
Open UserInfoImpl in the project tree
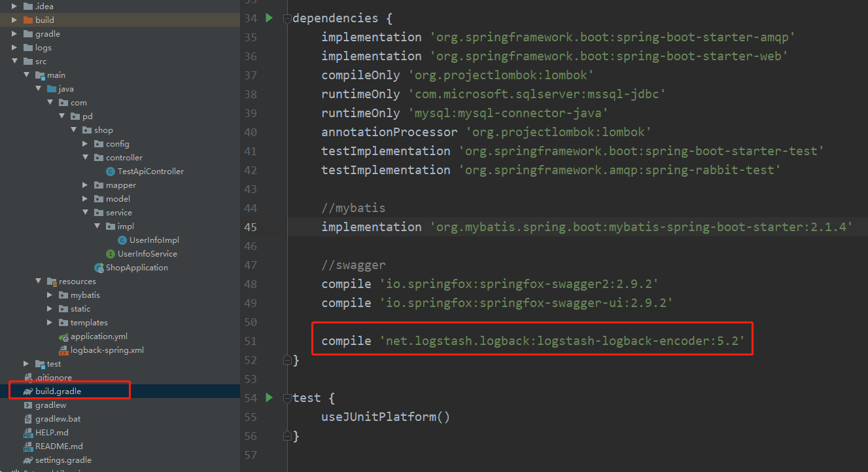pyautogui.click(x=154, y=240)
